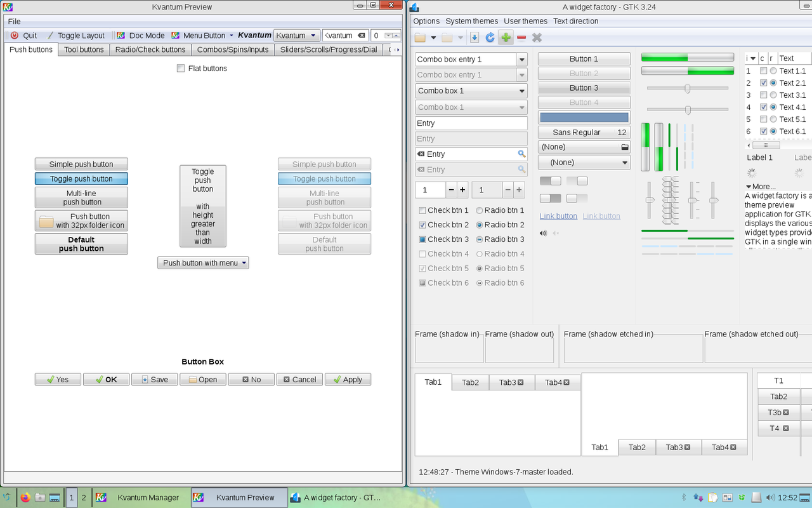Viewport: 812px width, 508px height.
Task: Click the Open button with the folder icon
Action: coord(202,379)
